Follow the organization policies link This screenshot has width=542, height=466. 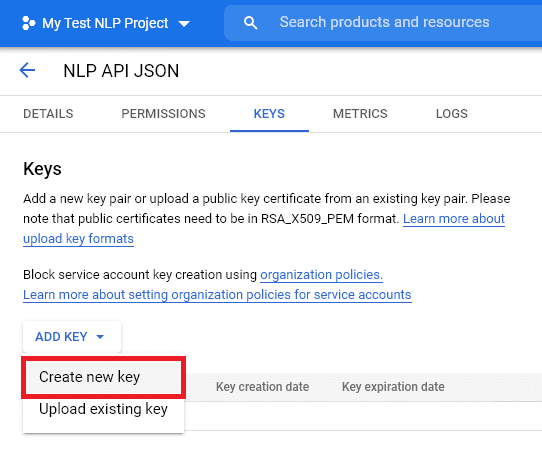[x=321, y=274]
